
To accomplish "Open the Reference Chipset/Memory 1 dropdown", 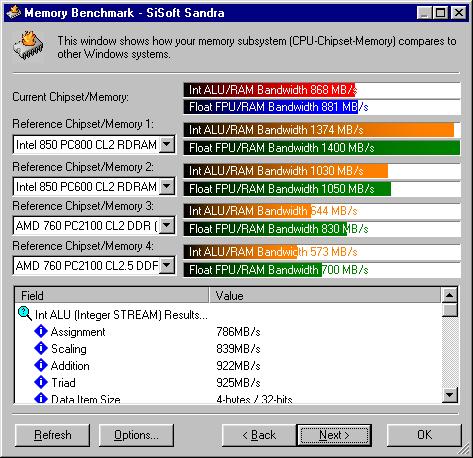I will (167, 144).
